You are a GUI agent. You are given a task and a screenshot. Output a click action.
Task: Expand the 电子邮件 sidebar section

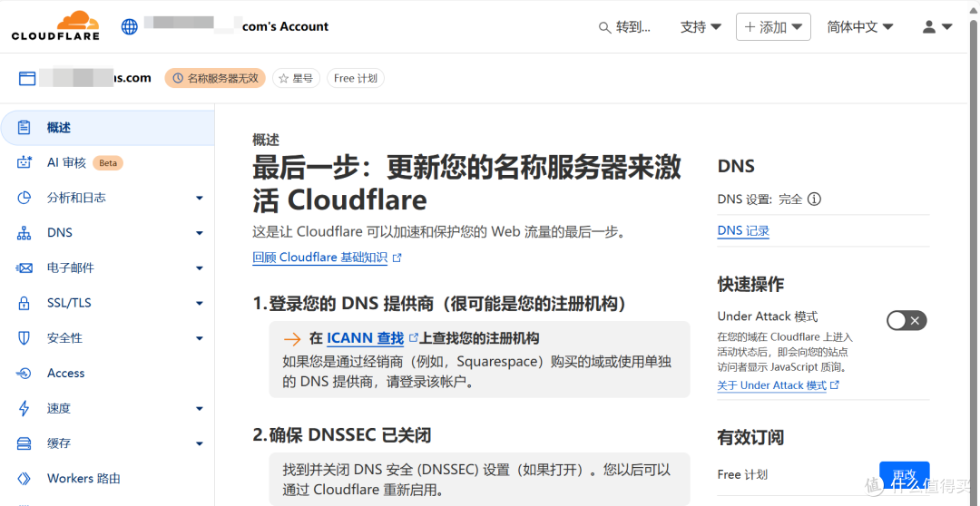(200, 268)
